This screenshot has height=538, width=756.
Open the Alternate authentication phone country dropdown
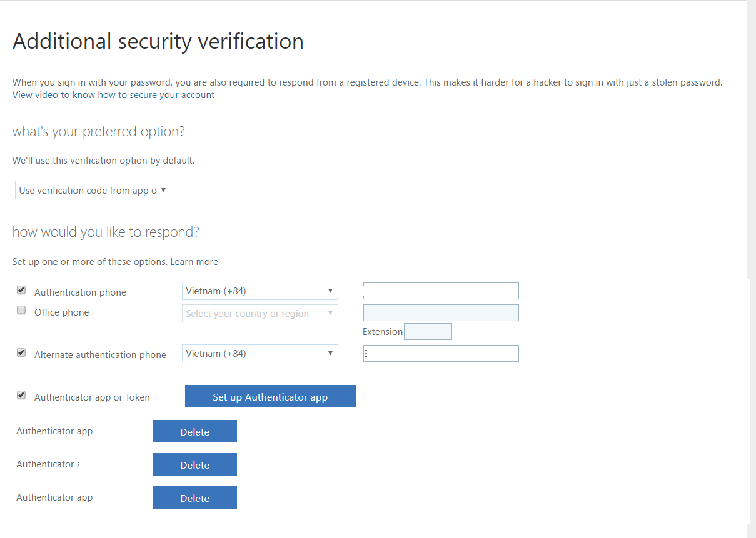[260, 353]
